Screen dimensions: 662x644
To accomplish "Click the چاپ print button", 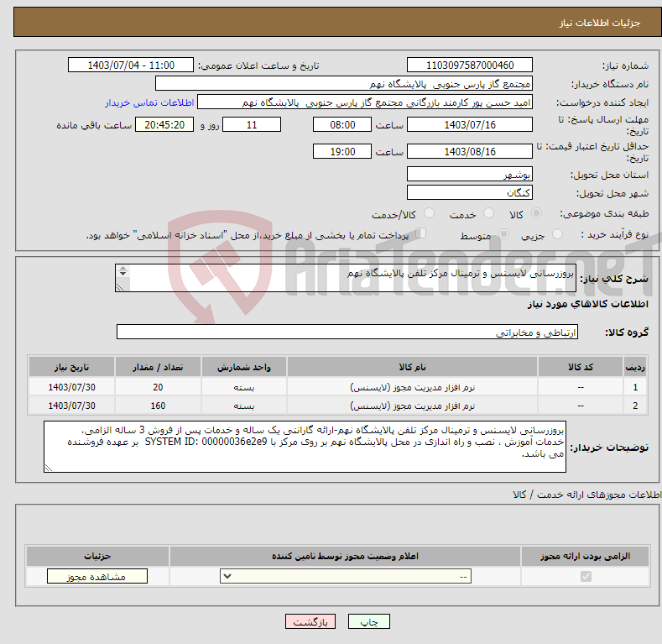I will coord(368,621).
